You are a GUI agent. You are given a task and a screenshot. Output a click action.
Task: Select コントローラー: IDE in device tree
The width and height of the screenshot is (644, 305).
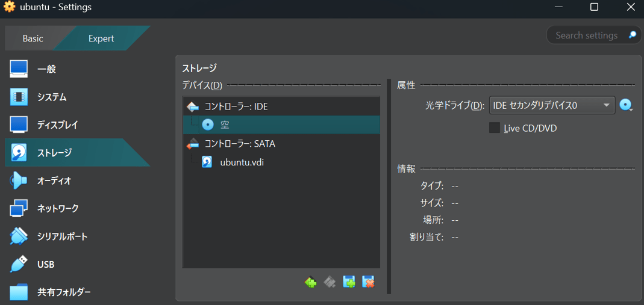pos(281,106)
